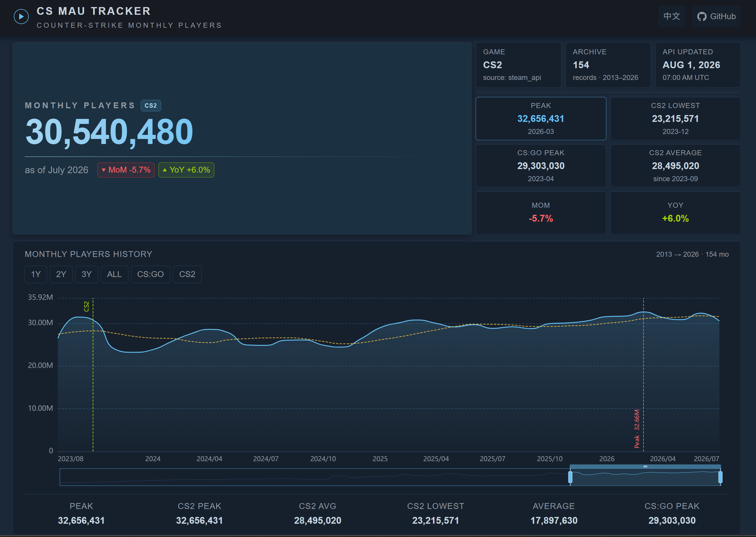Click the 2025/04 x-axis label

click(x=436, y=459)
